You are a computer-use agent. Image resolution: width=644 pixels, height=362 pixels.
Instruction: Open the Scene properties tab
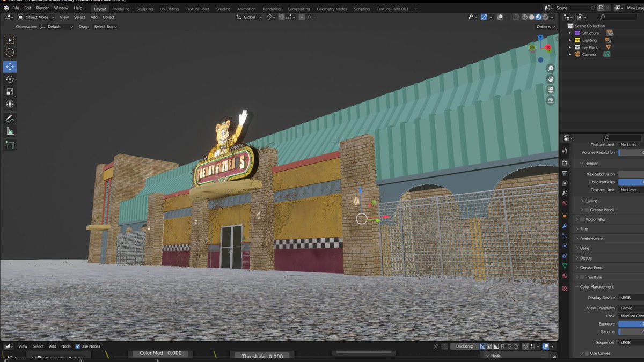(x=565, y=194)
